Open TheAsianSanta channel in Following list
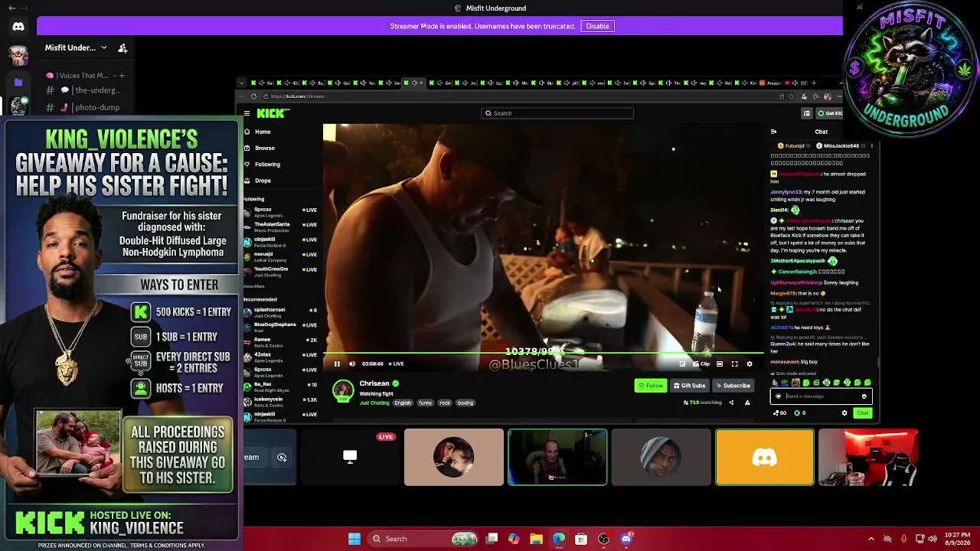The height and width of the screenshot is (551, 980). pyautogui.click(x=281, y=227)
